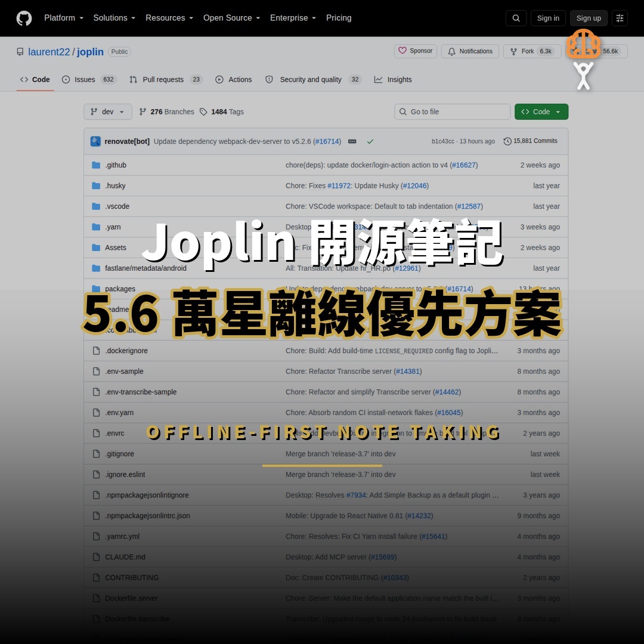Open the appearance settings sliders icon
This screenshot has height=644, width=644.
(x=620, y=18)
